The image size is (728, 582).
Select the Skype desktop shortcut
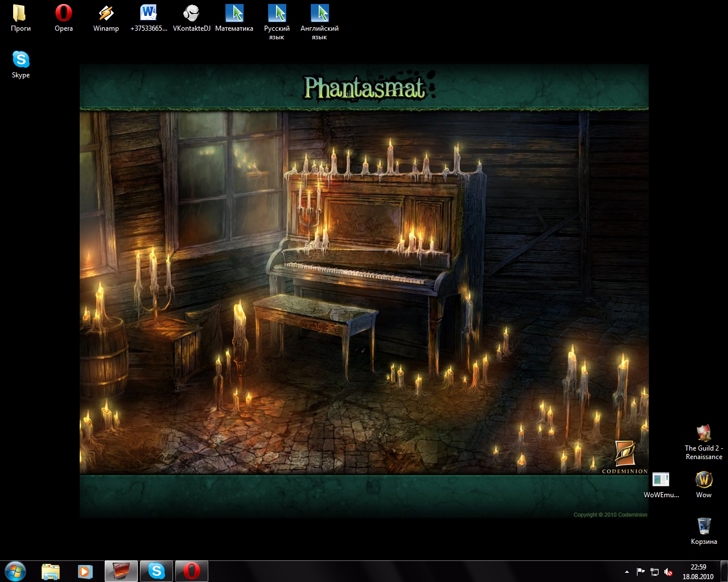click(x=20, y=64)
